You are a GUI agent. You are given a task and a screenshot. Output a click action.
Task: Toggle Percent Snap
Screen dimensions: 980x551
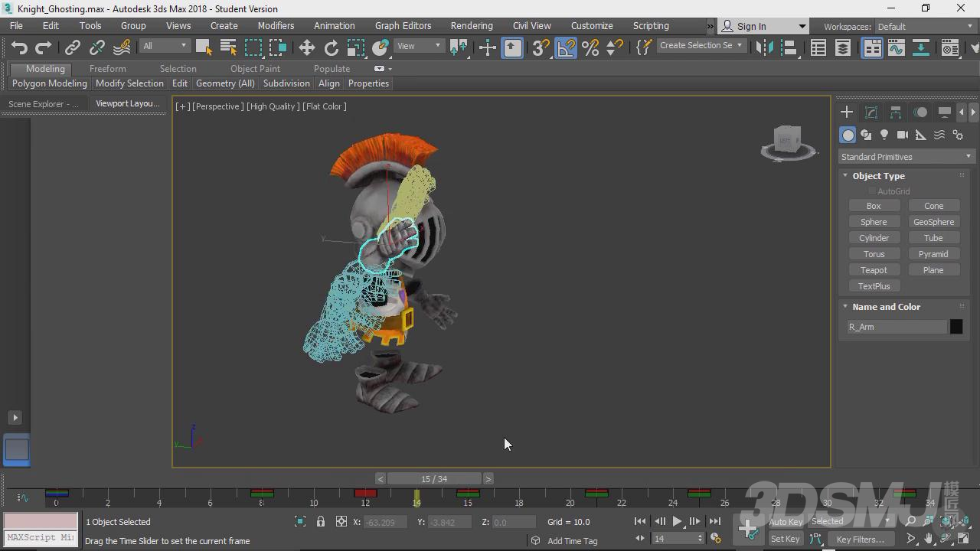coord(590,47)
